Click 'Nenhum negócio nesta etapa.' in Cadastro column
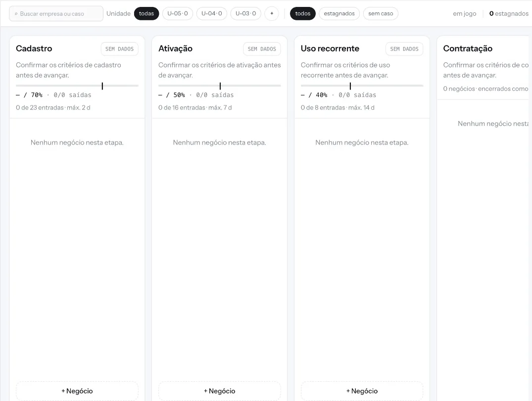This screenshot has height=401, width=532. point(77,143)
